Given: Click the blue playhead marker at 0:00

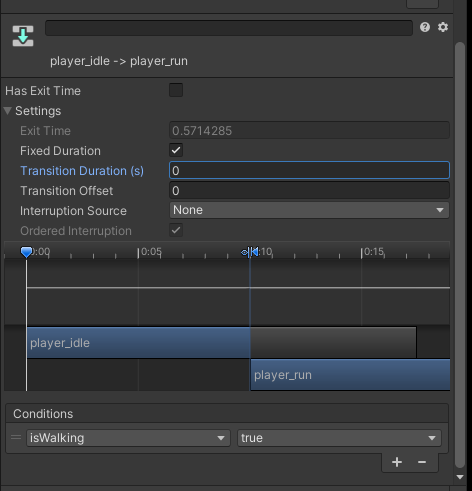Looking at the screenshot, I should pos(26,252).
